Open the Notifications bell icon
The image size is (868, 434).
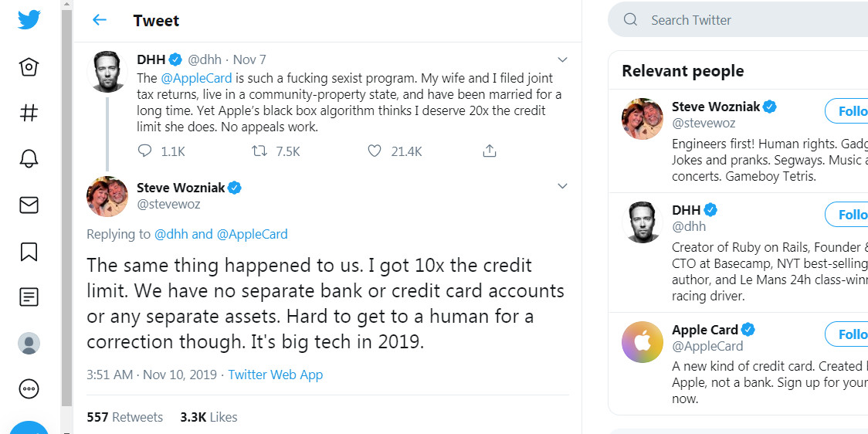click(x=29, y=159)
